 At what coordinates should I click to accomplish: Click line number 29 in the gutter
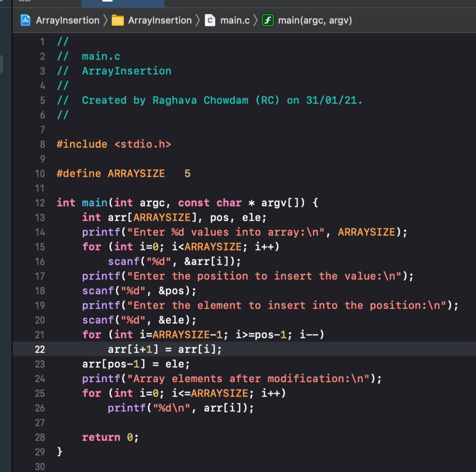pos(40,452)
